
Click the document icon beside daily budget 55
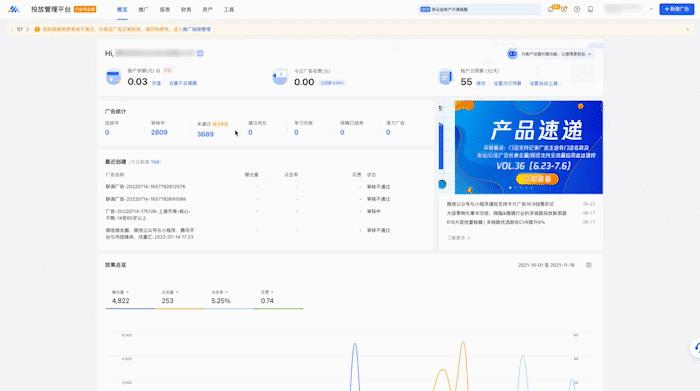pos(446,77)
